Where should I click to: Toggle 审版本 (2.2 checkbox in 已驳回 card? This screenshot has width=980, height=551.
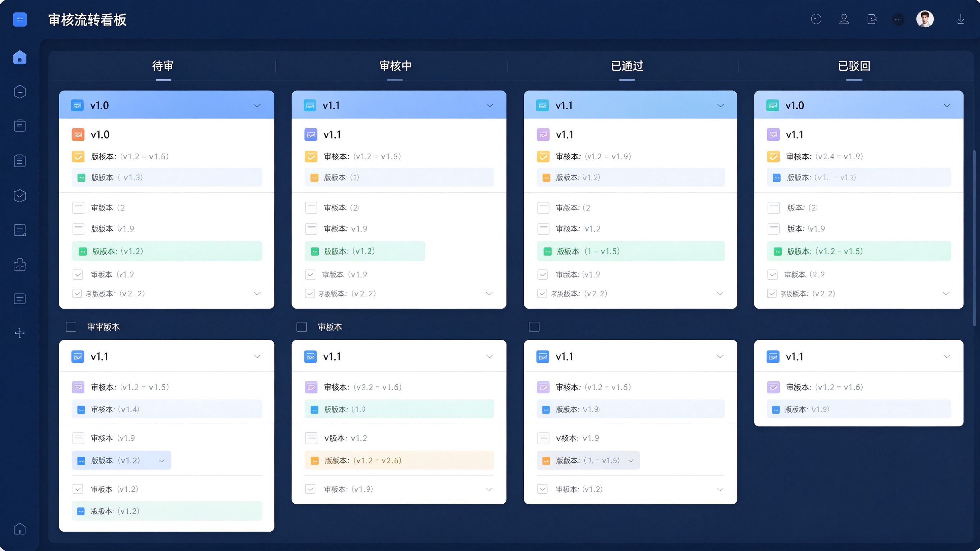[x=772, y=274]
